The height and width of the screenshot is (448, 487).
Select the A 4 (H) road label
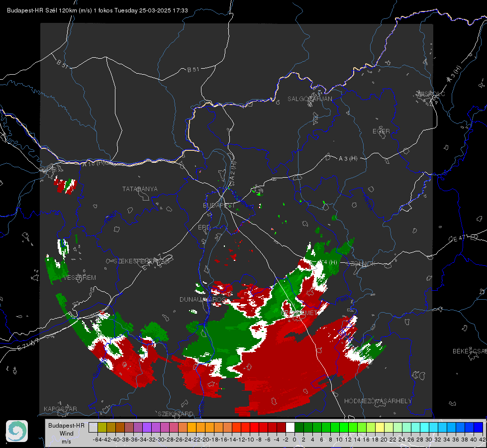pos(327,262)
